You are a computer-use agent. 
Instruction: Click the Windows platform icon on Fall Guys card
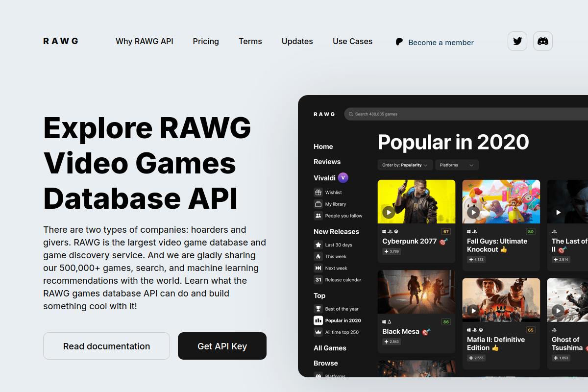pos(469,231)
